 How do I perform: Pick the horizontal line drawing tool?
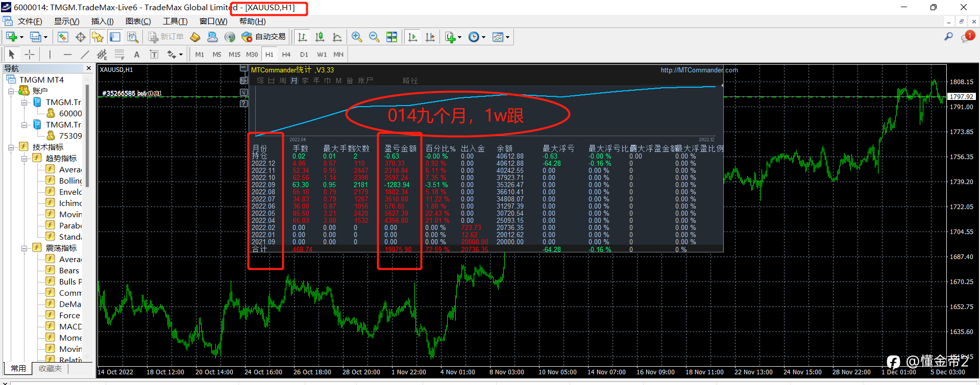pyautogui.click(x=67, y=54)
